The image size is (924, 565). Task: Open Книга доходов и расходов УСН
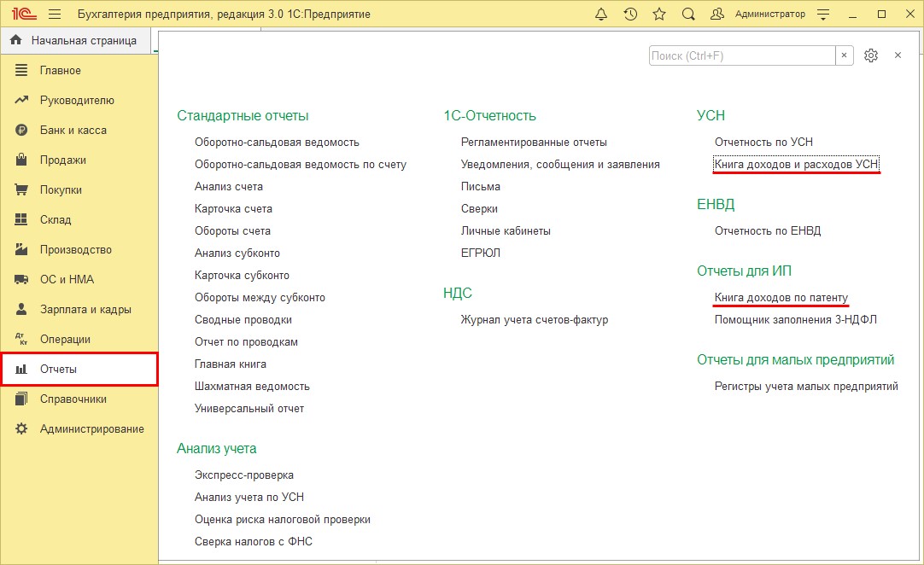pos(796,165)
